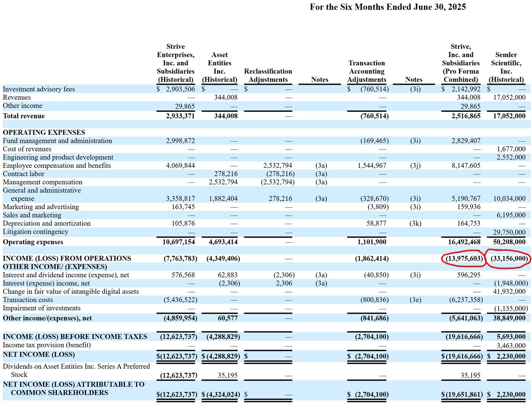Select the 'Transaction costs' row label

point(27,300)
